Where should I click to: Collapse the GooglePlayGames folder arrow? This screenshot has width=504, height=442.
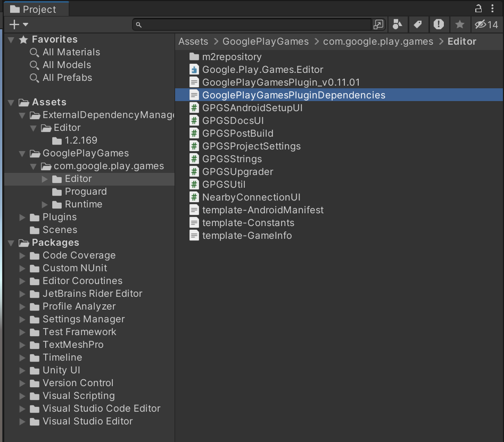(22, 154)
